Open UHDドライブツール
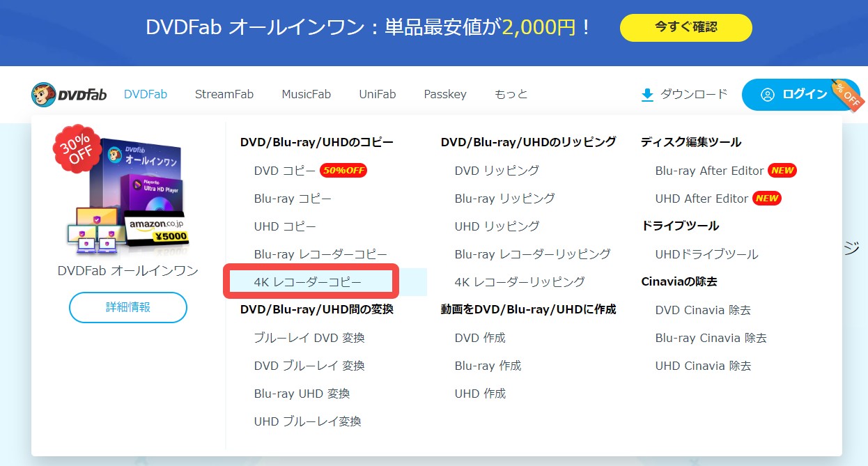 [x=706, y=254]
